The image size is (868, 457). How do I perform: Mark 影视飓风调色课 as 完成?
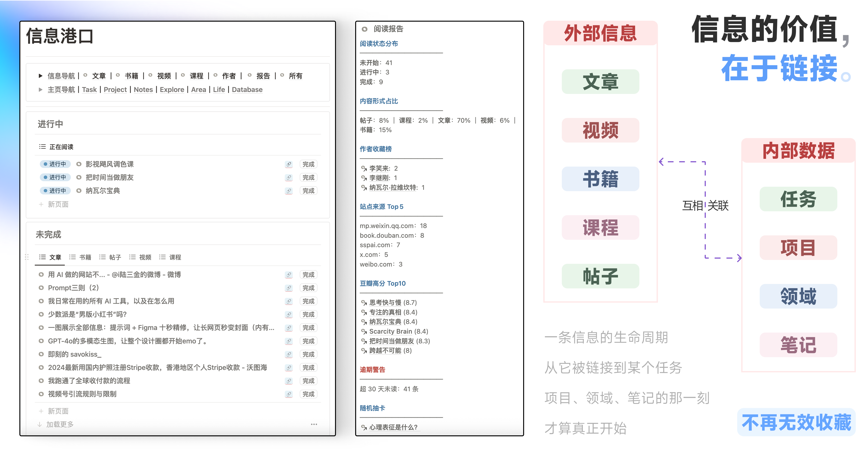pos(308,164)
